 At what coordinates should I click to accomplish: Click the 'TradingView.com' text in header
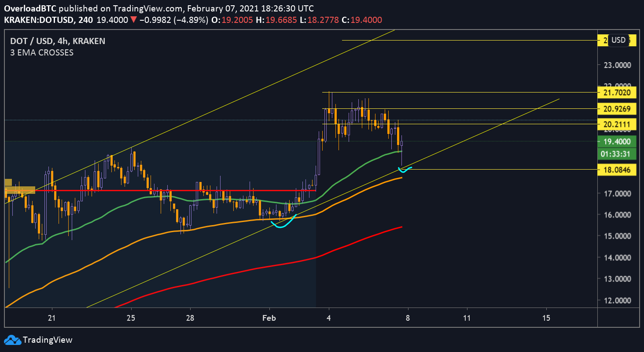click(x=153, y=8)
